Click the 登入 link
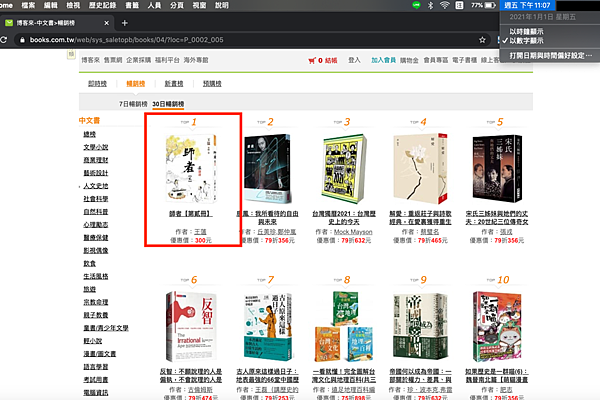Viewport: 600px width, 400px height. [354, 60]
